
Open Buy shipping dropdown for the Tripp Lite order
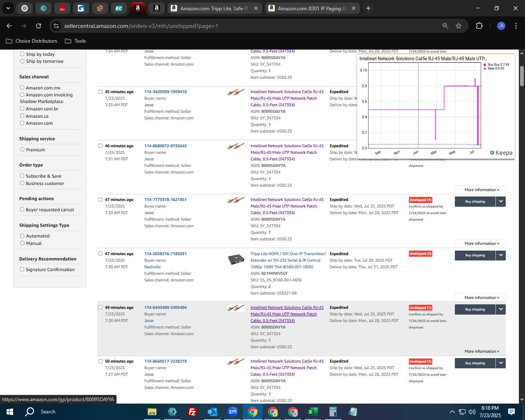501,255
